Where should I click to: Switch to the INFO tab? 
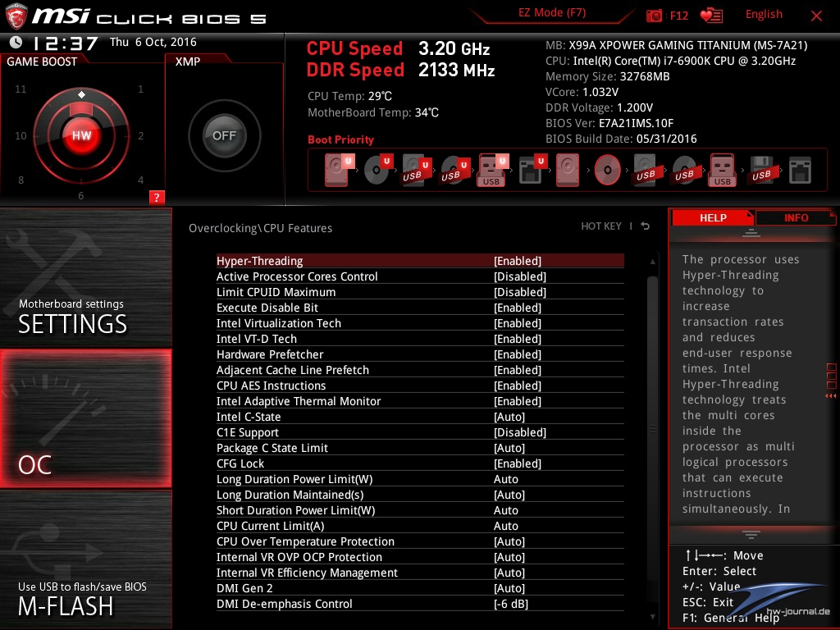point(796,217)
